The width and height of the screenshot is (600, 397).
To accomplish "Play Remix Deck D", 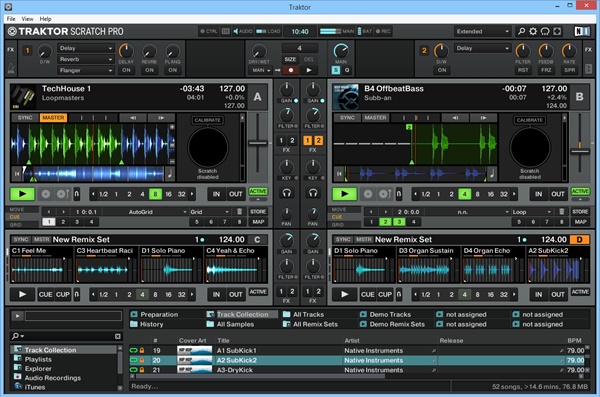I will click(x=345, y=294).
